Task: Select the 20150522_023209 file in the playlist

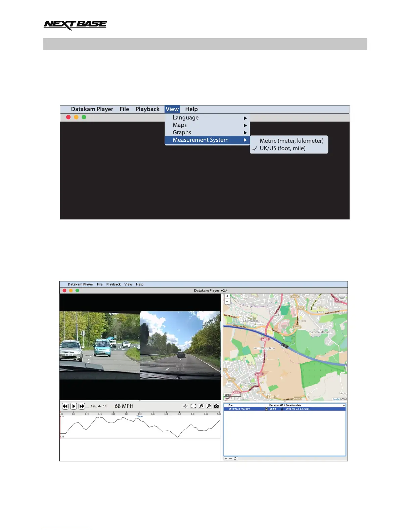Action: point(285,409)
